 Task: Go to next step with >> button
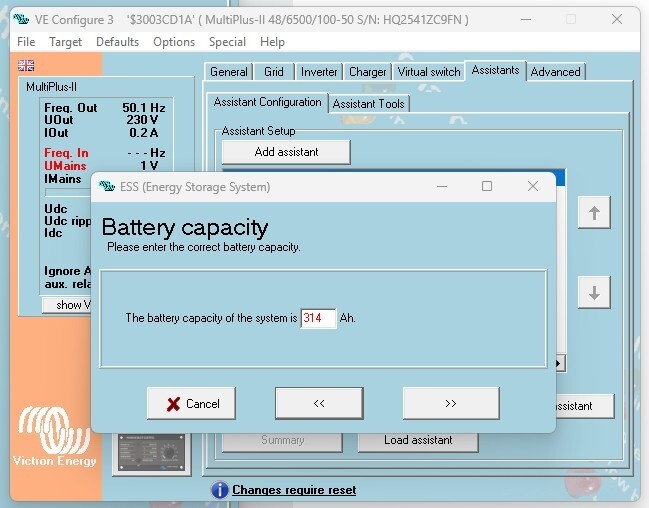click(451, 404)
